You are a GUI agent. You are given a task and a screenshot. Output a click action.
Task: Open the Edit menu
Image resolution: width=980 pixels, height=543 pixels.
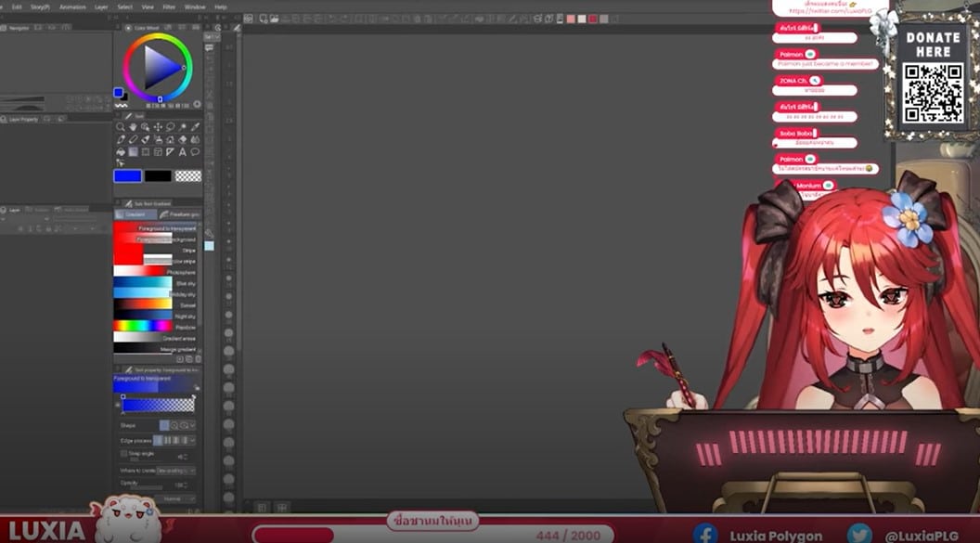click(17, 6)
